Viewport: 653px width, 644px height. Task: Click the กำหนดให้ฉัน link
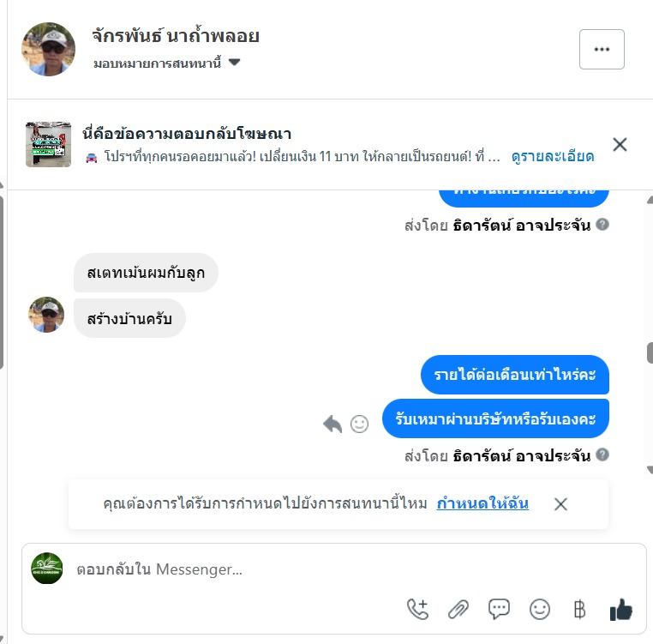tap(482, 503)
